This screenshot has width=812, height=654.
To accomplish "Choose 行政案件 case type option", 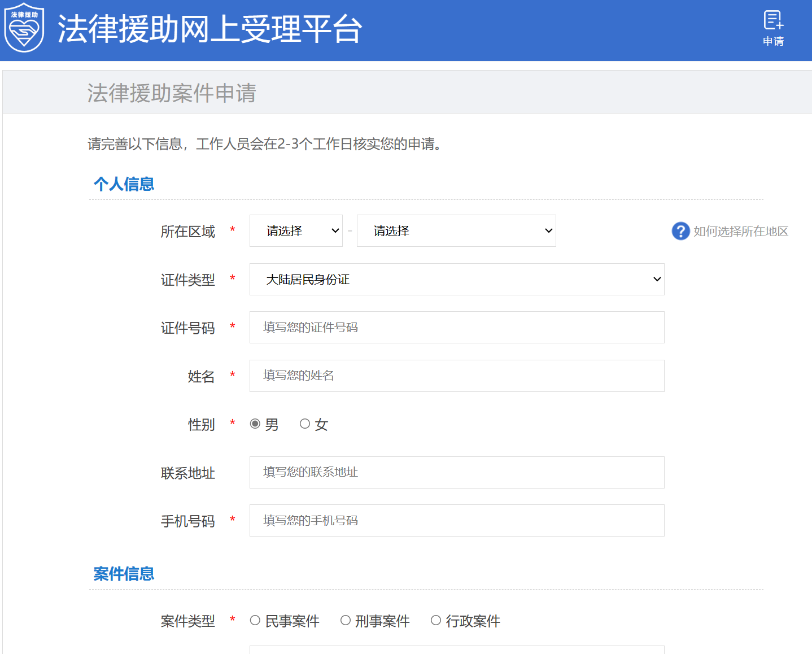I will pyautogui.click(x=436, y=620).
